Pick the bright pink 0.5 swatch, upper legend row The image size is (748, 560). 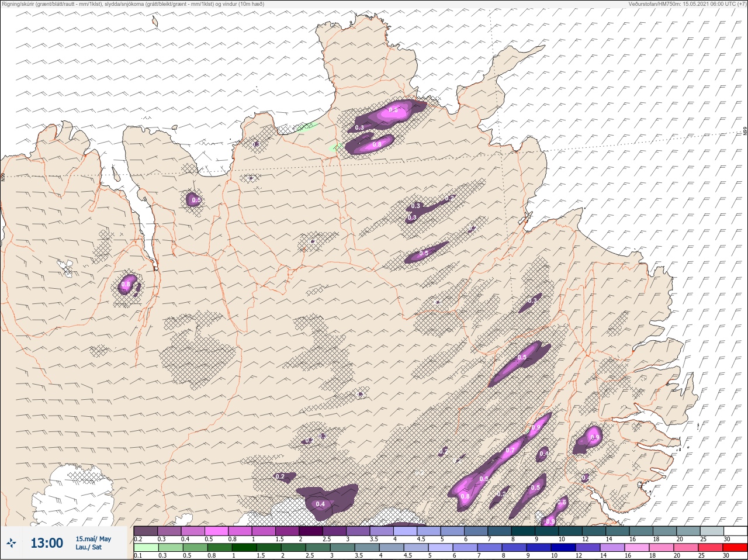216,531
